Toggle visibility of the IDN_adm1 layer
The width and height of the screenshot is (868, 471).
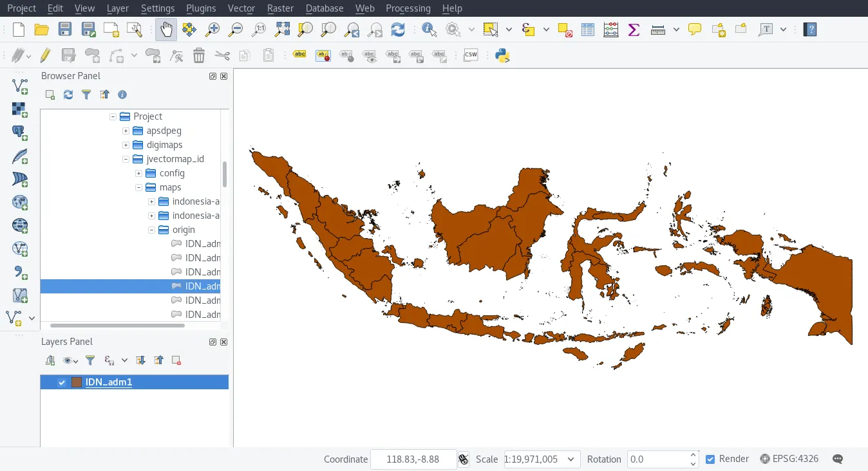pyautogui.click(x=61, y=382)
